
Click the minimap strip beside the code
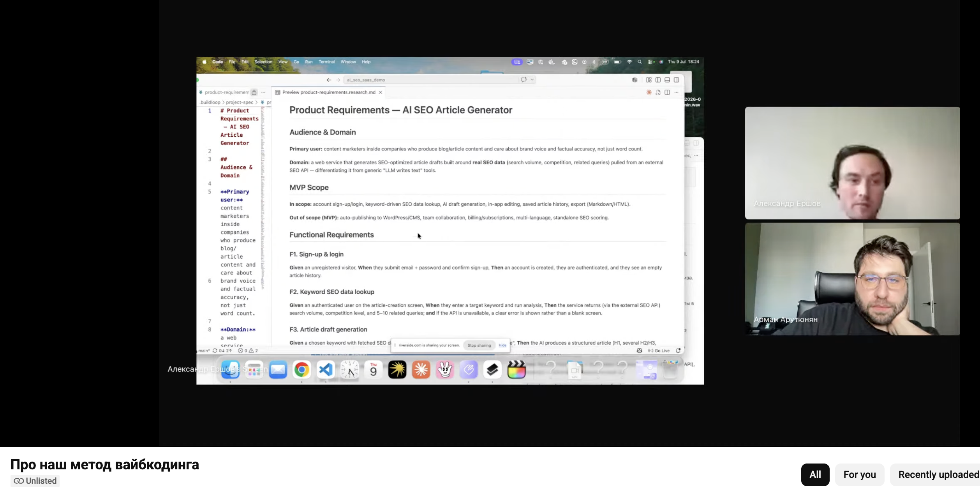pos(263,198)
